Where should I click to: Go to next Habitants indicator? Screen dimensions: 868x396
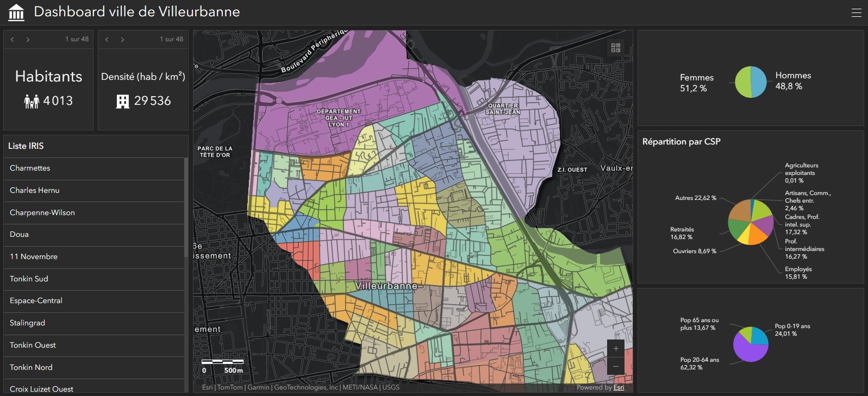(28, 39)
